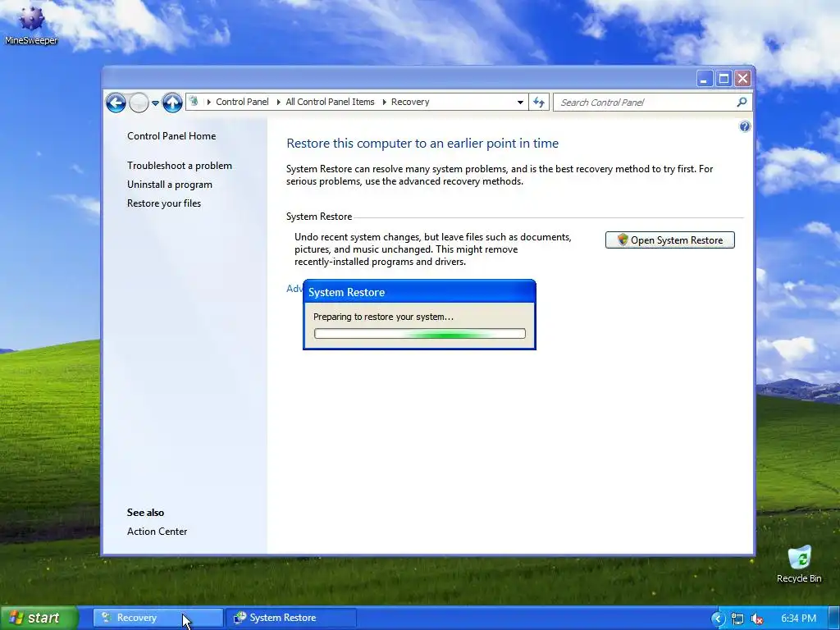The width and height of the screenshot is (840, 630).
Task: Click the System Restore dialog title bar
Action: 419,292
